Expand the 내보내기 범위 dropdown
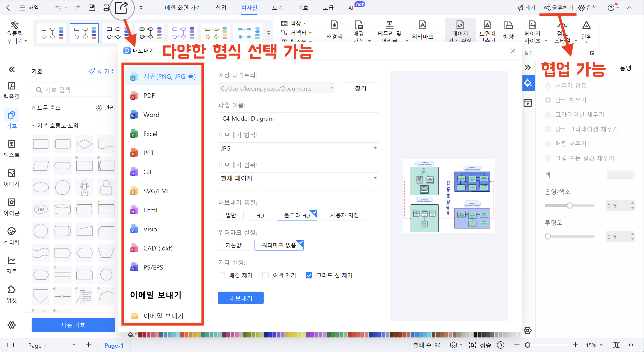 [x=298, y=178]
